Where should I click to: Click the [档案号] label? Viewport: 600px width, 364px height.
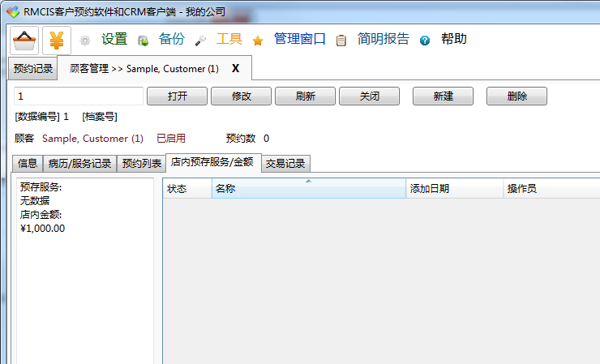(100, 117)
